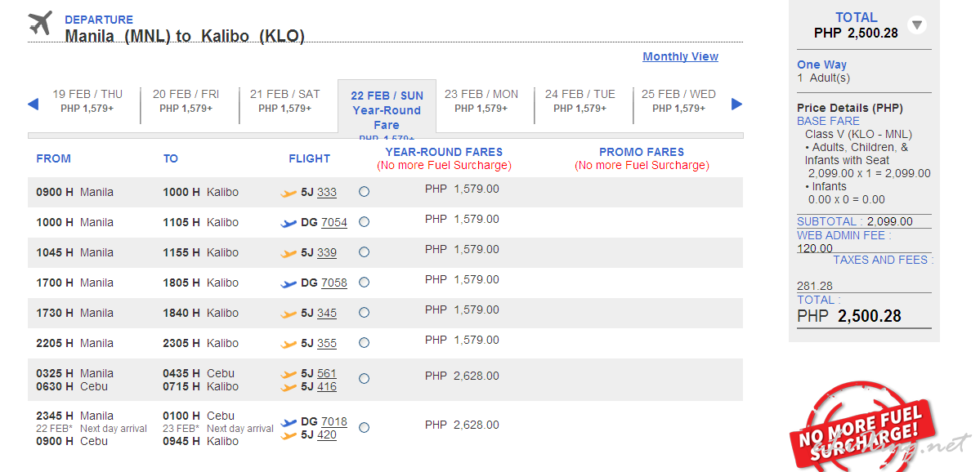Open flight number 7054 details link
Viewport: 980px width, 472px height.
point(333,222)
